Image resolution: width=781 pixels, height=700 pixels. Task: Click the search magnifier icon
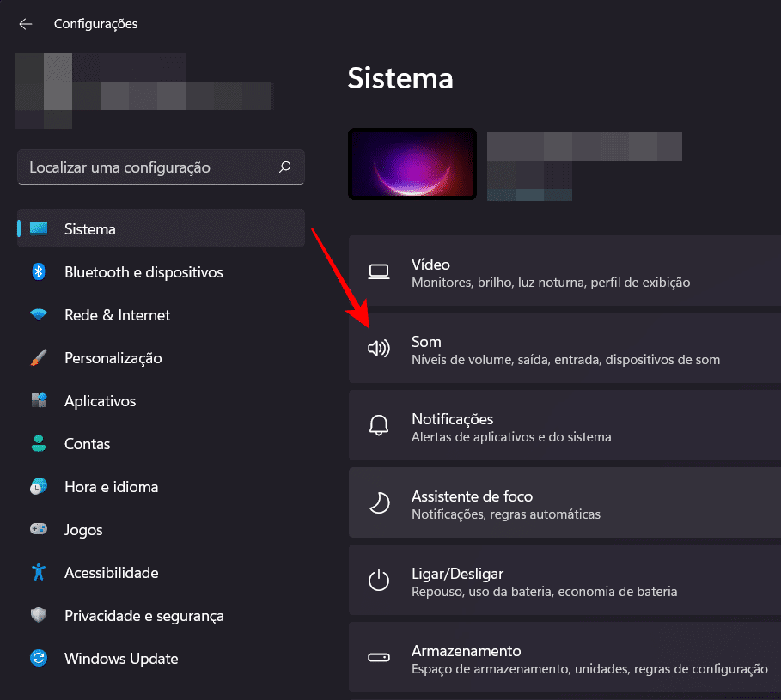285,167
